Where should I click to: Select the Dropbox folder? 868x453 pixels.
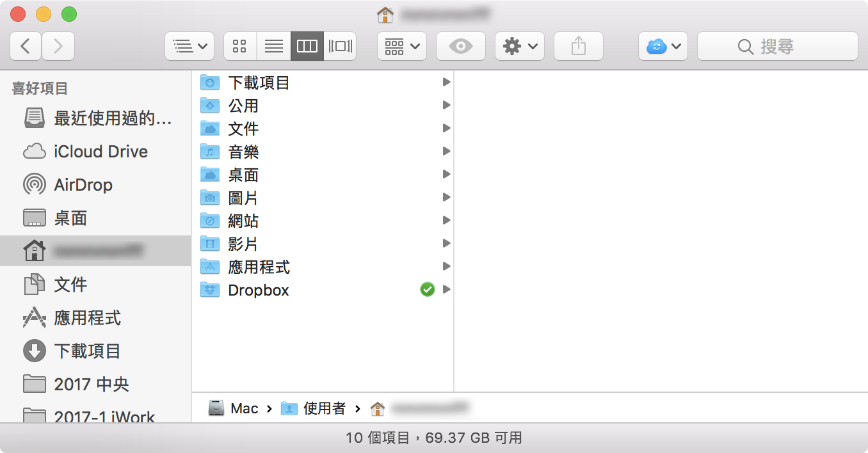(258, 290)
